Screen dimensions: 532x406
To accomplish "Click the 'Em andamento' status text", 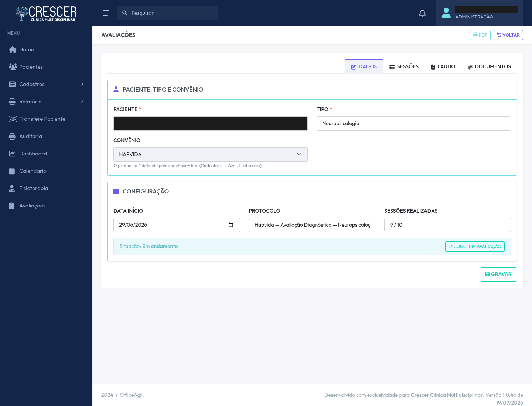I will tap(160, 246).
